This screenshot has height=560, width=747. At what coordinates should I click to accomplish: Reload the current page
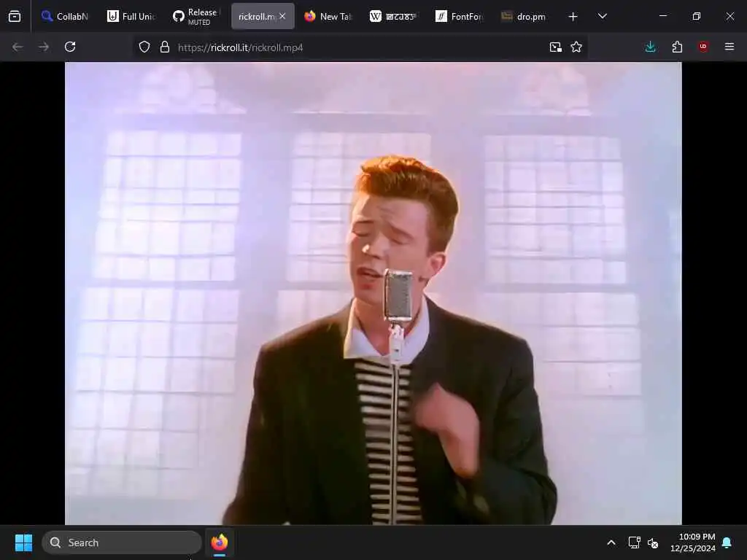click(70, 47)
